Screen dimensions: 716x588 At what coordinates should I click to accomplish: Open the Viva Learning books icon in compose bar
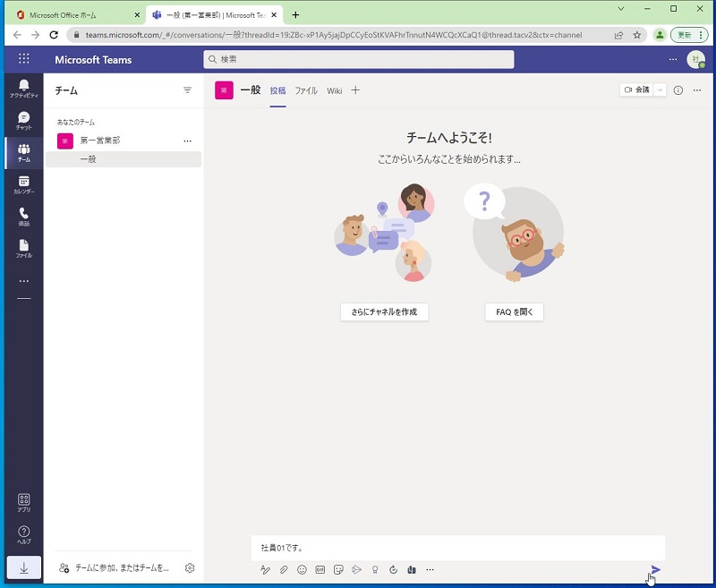click(x=412, y=569)
